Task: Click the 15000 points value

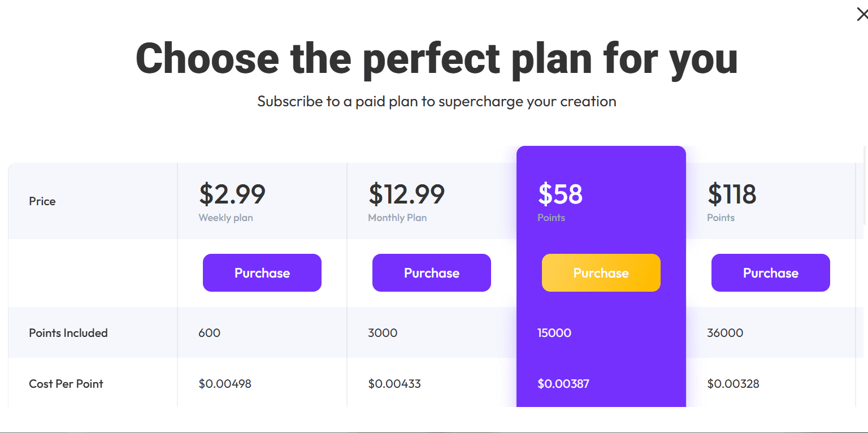Action: tap(554, 333)
